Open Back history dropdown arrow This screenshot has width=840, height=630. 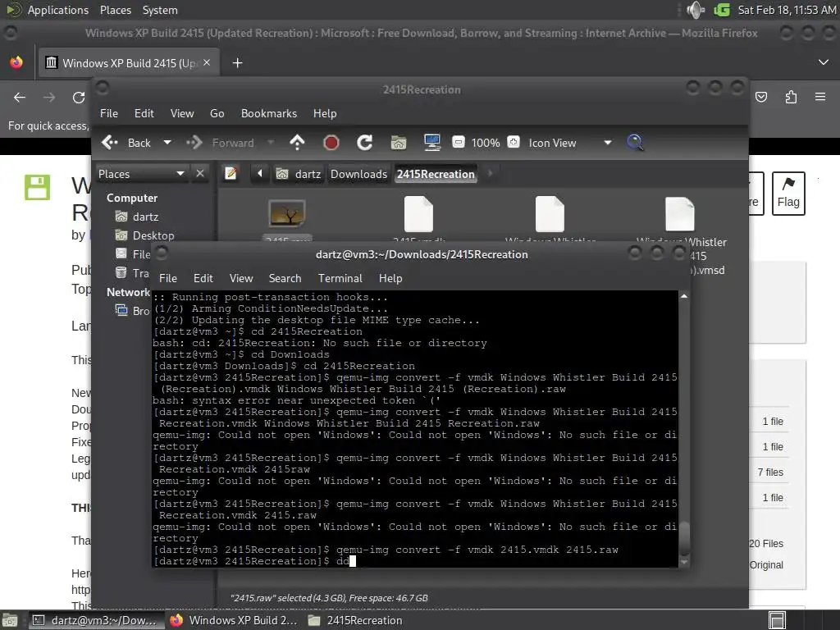[167, 143]
